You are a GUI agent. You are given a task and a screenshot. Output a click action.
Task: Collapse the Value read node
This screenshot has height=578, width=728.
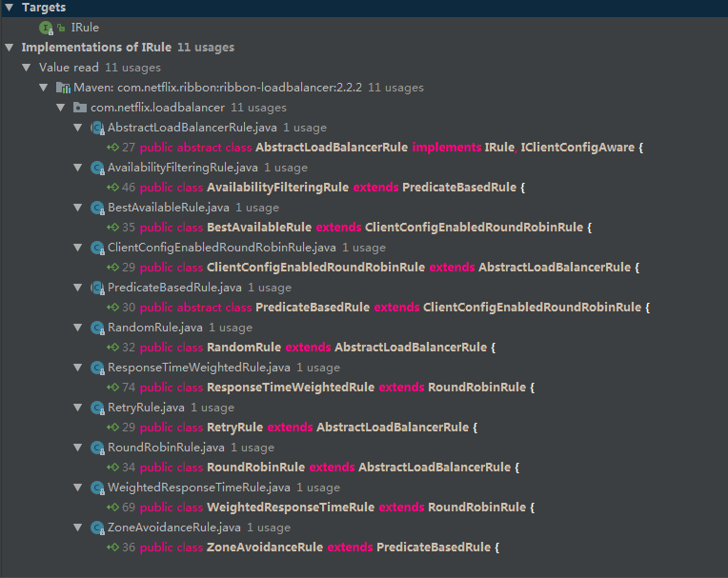(x=27, y=68)
